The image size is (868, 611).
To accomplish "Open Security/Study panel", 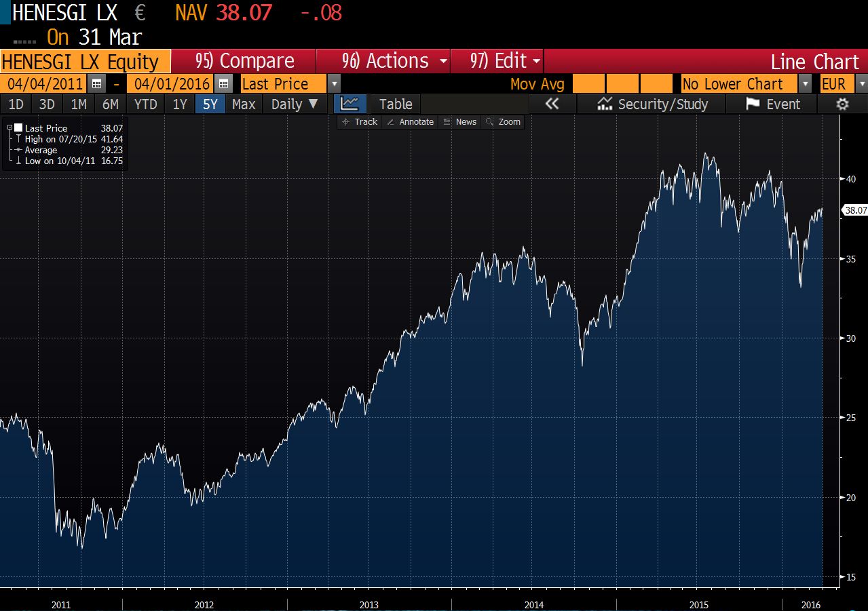I will tap(652, 104).
